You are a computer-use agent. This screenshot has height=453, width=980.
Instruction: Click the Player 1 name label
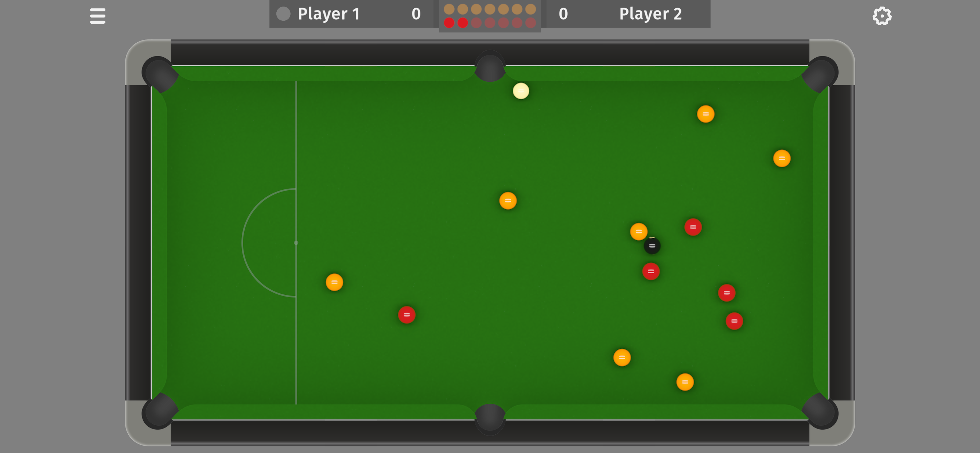click(329, 14)
